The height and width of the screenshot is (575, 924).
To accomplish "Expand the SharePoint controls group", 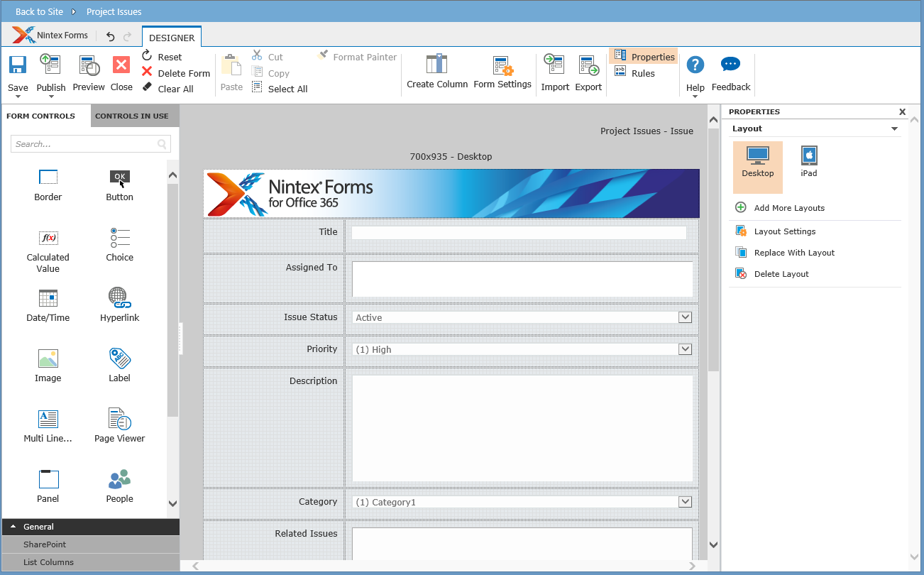I will (x=90, y=544).
